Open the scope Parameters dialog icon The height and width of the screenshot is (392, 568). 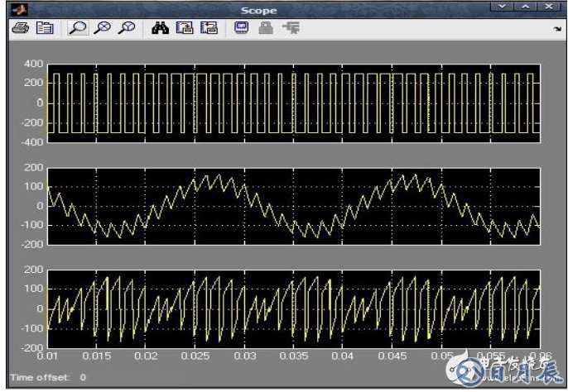(45, 28)
